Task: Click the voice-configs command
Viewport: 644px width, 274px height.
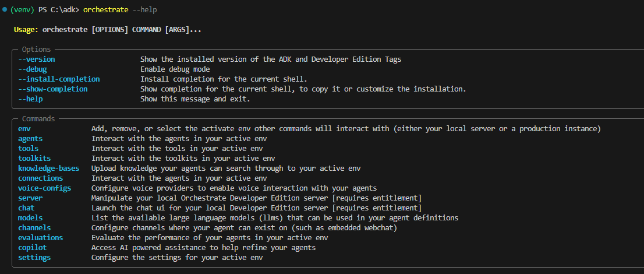Action: coord(44,188)
